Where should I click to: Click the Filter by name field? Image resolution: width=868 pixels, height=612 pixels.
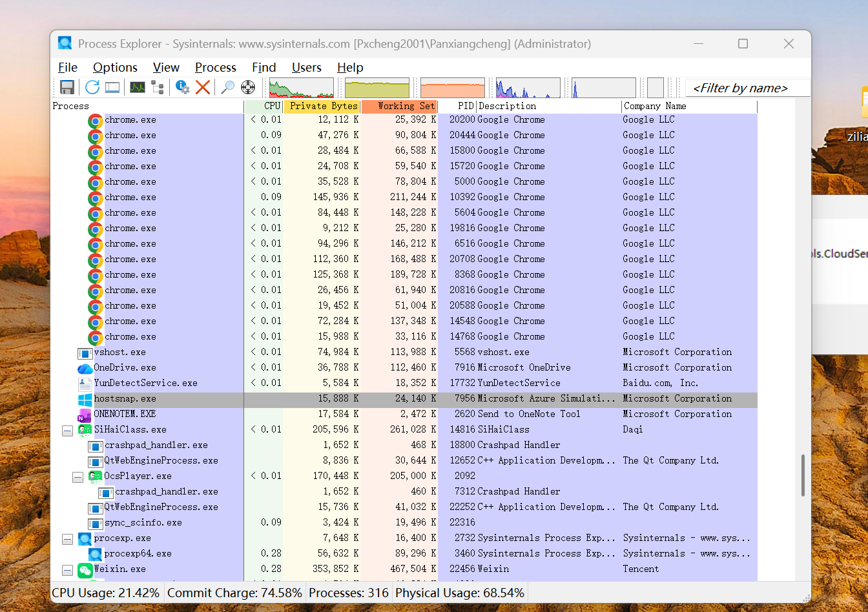coord(747,88)
